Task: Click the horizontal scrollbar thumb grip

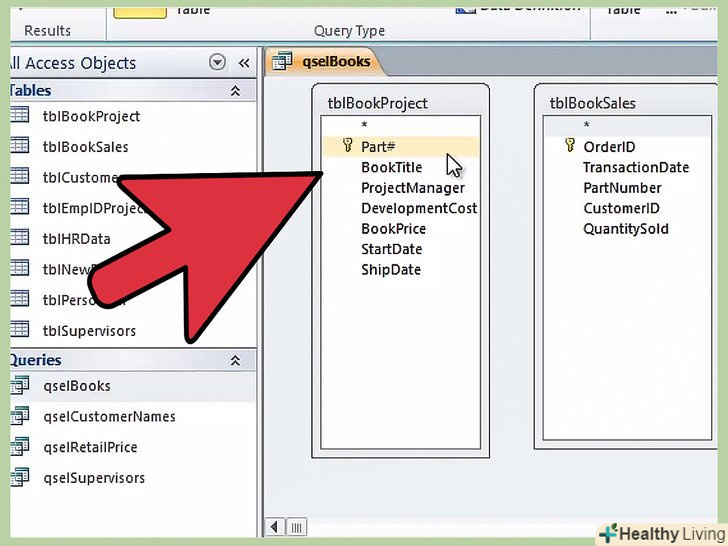Action: click(296, 527)
